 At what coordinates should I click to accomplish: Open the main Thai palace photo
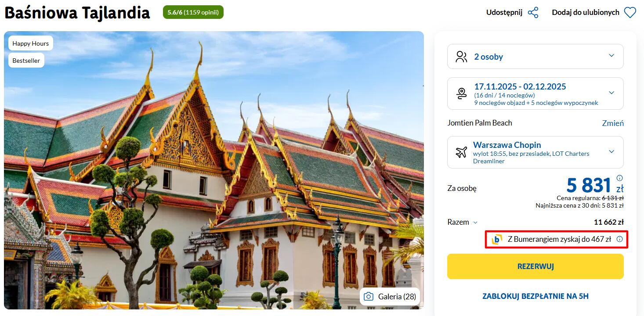coord(214,170)
